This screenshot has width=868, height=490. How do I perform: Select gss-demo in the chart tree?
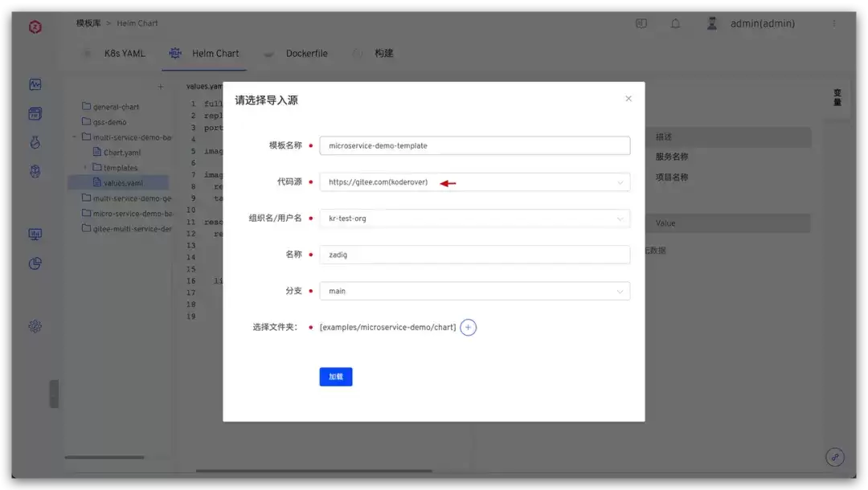109,121
